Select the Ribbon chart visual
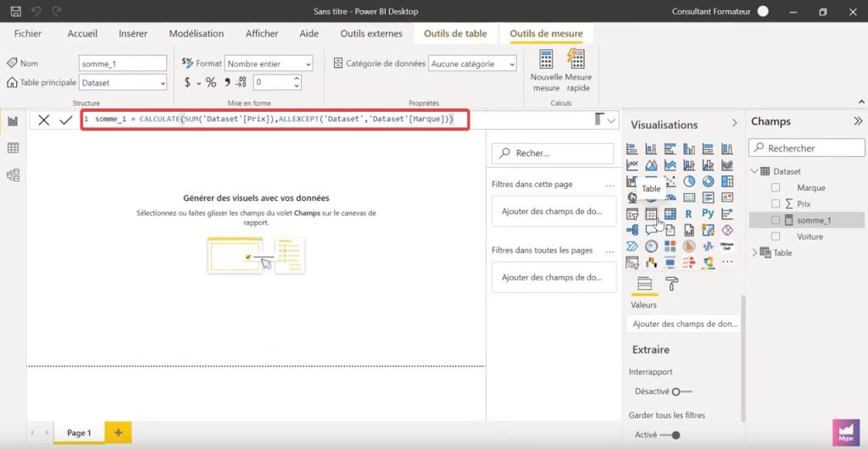The width and height of the screenshot is (868, 449). tap(726, 165)
